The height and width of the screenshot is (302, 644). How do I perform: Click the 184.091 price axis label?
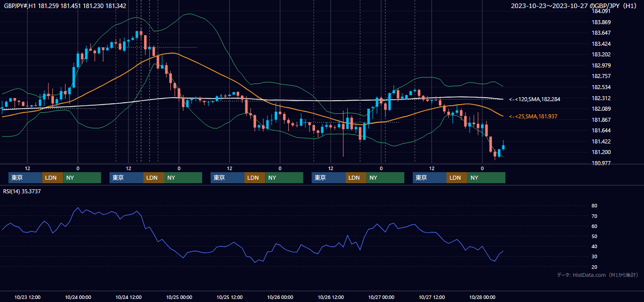coord(601,11)
